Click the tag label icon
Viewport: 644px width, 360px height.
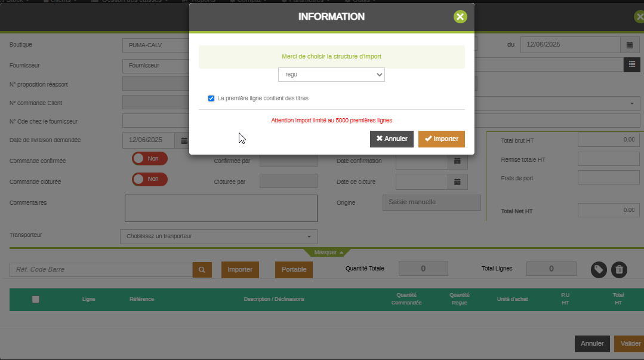click(x=599, y=270)
